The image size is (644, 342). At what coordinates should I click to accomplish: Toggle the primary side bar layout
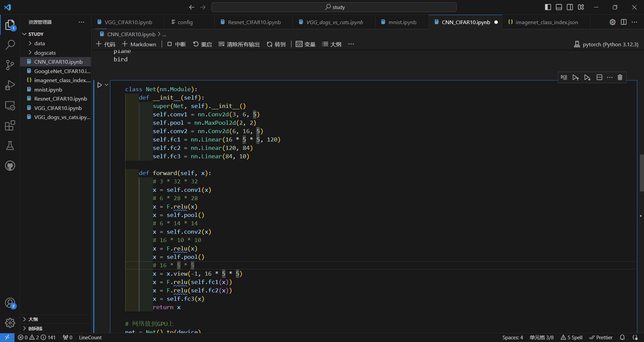(548, 7)
